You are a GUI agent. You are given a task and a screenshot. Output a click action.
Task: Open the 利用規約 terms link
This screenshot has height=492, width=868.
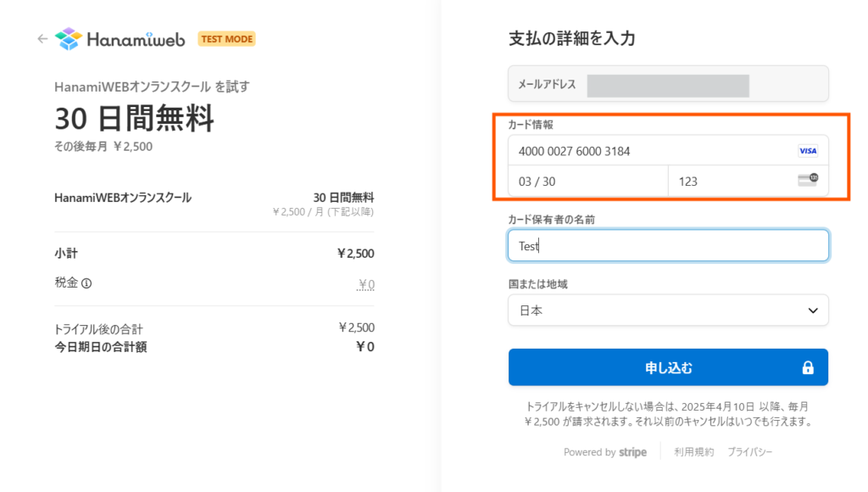pyautogui.click(x=694, y=452)
